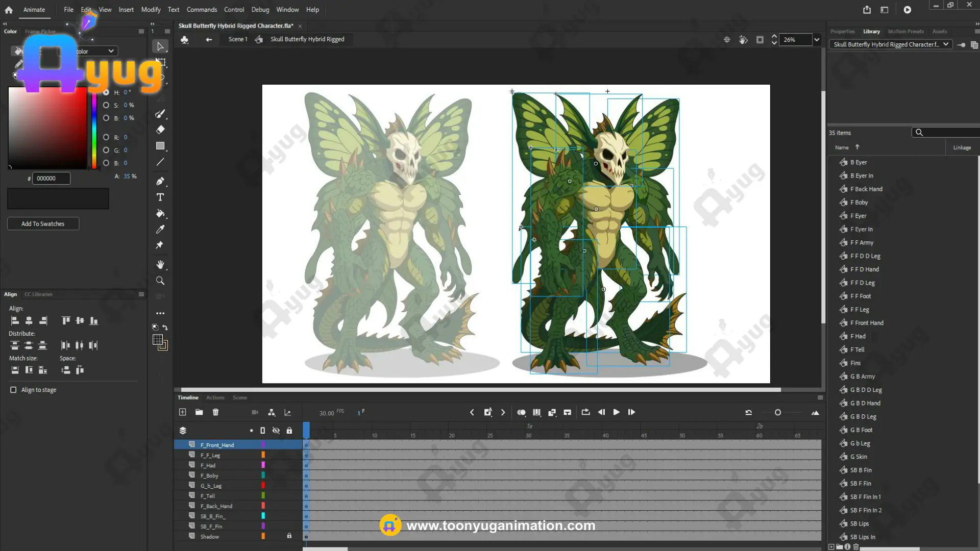Delete layer with trash icon
Screen dimensions: 980x551
tap(215, 412)
